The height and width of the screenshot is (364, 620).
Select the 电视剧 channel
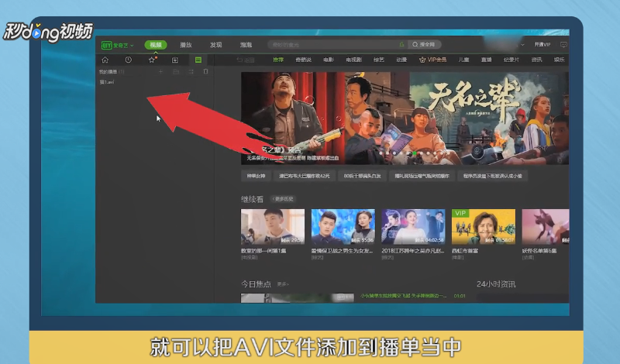tap(353, 60)
